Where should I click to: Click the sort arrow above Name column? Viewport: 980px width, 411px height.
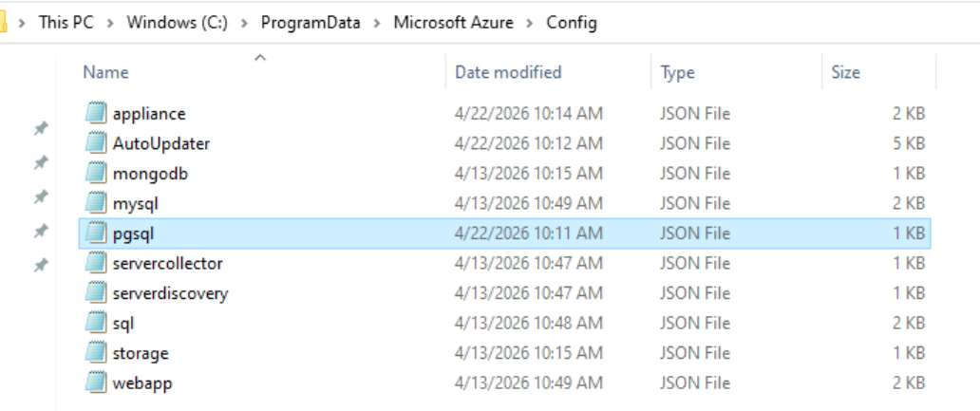[260, 58]
